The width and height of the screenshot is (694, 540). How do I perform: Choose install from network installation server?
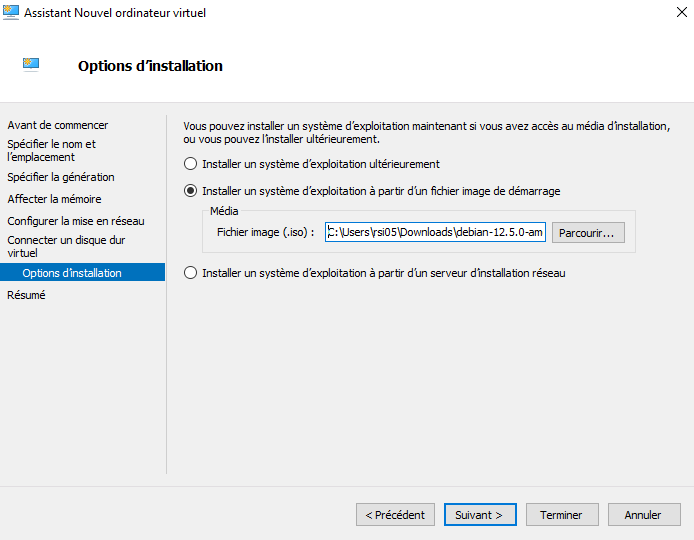[x=190, y=273]
